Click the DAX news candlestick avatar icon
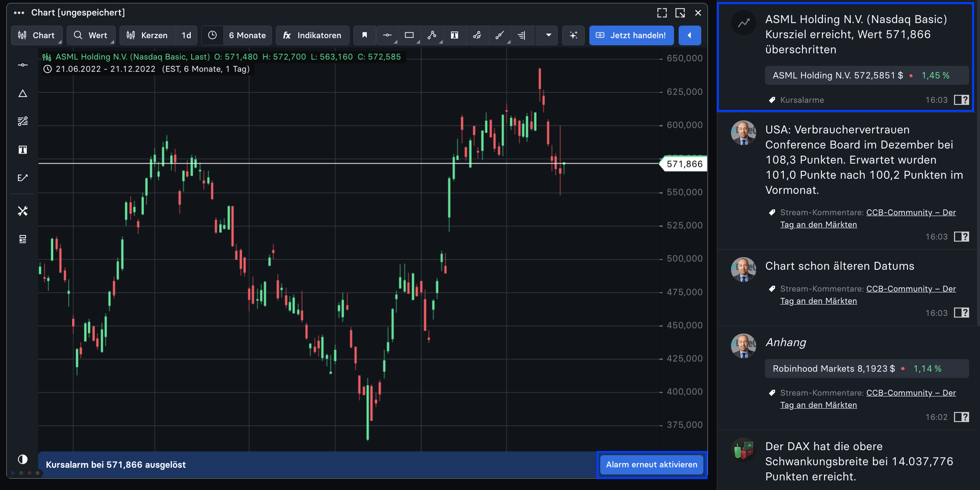The width and height of the screenshot is (980, 490). click(x=744, y=450)
